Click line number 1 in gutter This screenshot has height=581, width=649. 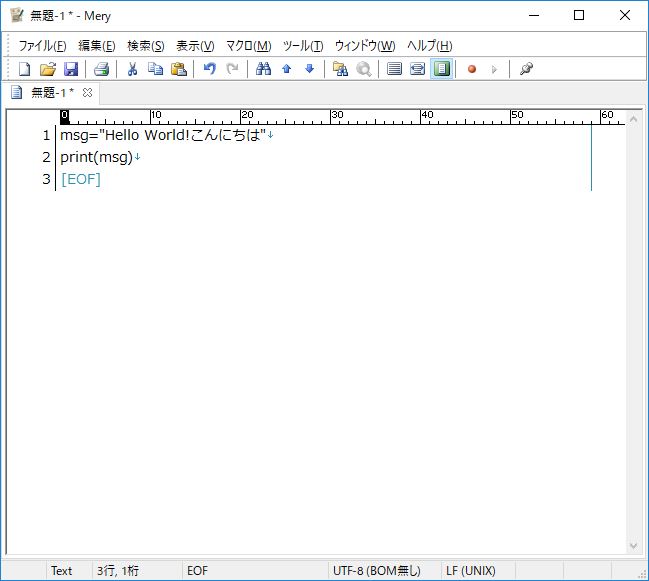[x=46, y=135]
